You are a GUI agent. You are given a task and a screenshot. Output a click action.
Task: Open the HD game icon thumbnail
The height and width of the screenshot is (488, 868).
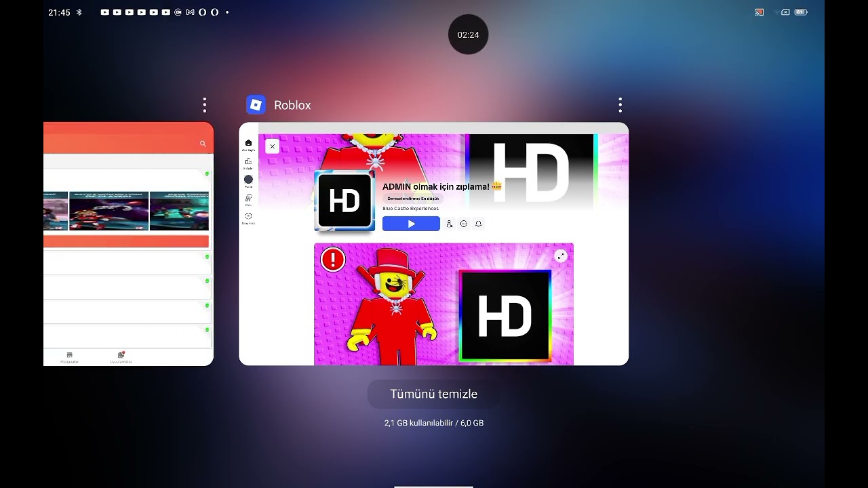[344, 201]
